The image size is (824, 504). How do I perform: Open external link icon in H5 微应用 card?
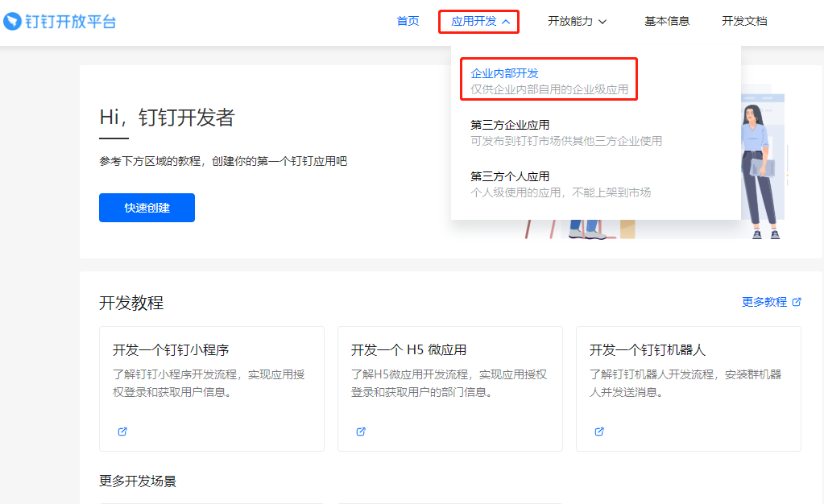coord(361,432)
